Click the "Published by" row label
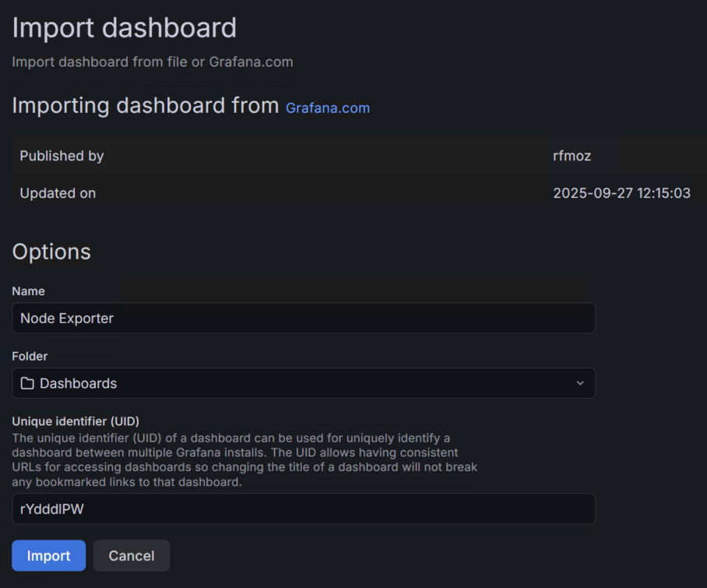This screenshot has width=707, height=588. click(62, 156)
